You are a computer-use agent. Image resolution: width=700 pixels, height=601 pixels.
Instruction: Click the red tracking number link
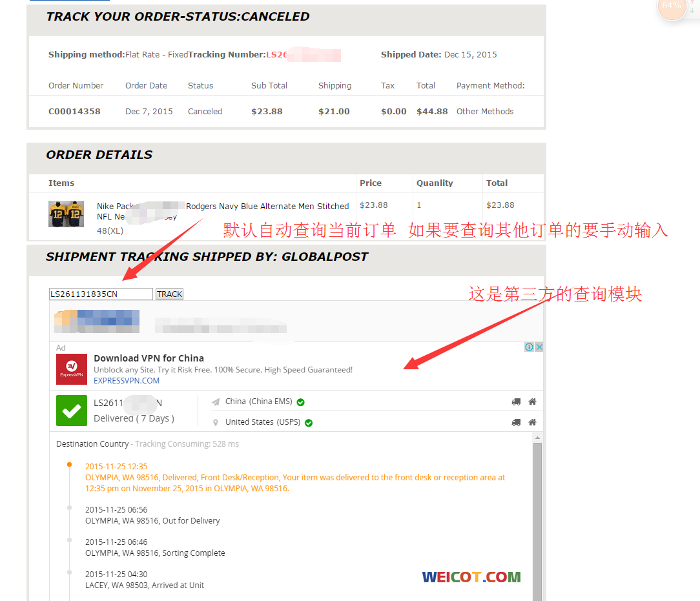[x=304, y=55]
